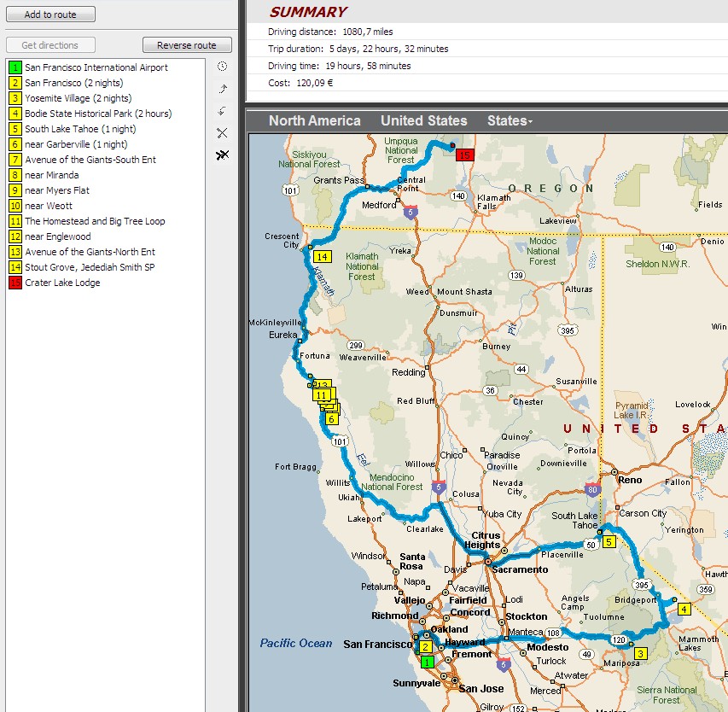The image size is (728, 712).
Task: Select Yosemite Village (2 nights) stop
Action: click(x=78, y=98)
